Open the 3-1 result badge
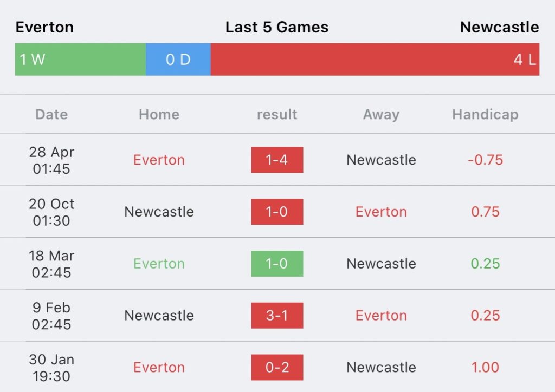Image resolution: width=555 pixels, height=392 pixels. [x=277, y=315]
